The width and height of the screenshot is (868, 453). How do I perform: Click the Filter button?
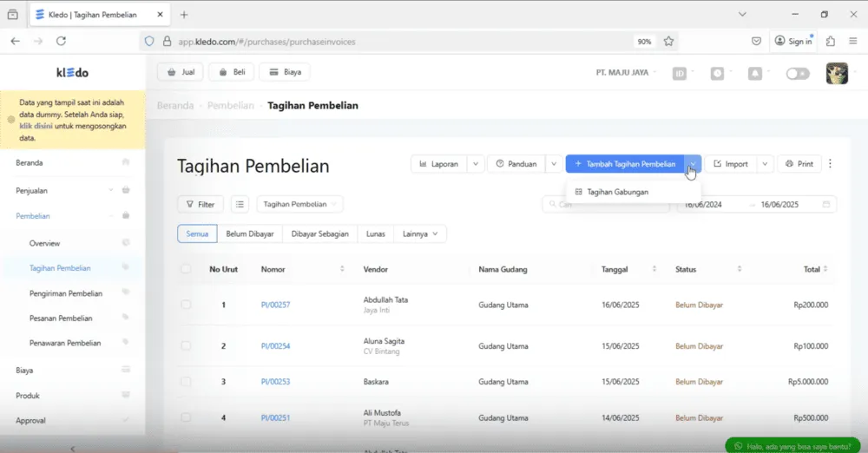click(x=201, y=204)
